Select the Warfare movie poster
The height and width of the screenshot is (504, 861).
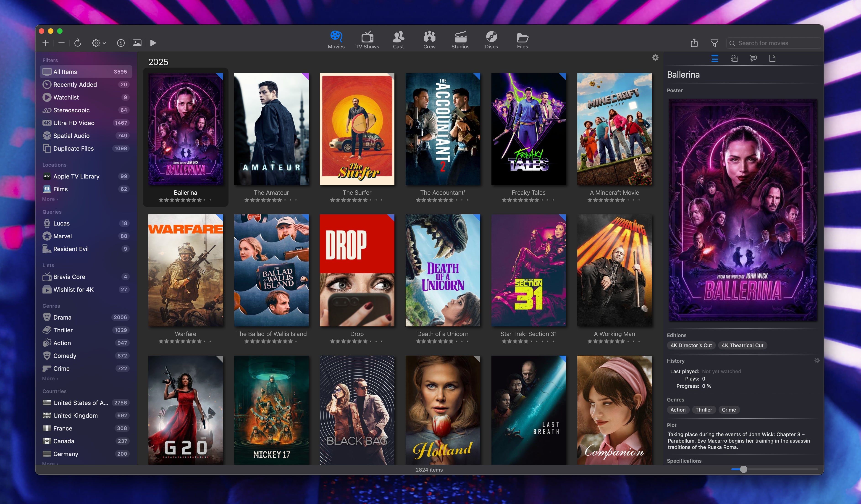pos(186,270)
